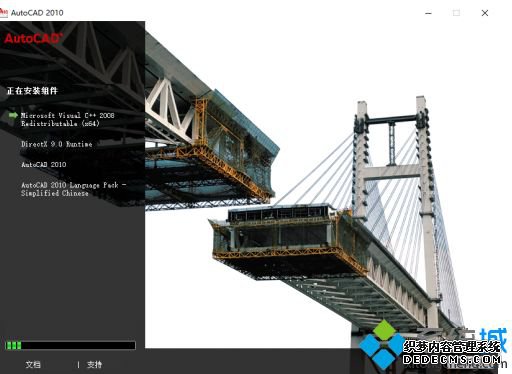
Task: Click the green arrow beside Visual C++ 2008
Action: (13, 115)
